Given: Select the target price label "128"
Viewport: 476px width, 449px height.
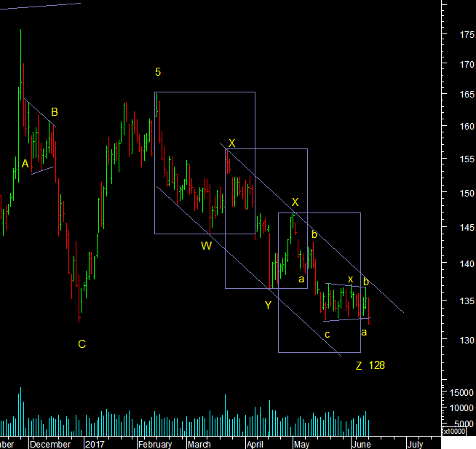Looking at the screenshot, I should point(377,365).
